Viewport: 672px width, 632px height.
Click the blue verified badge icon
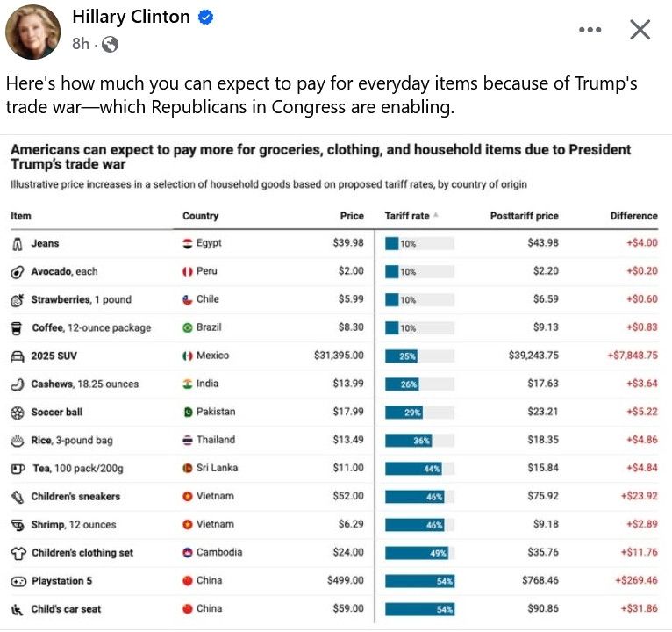point(205,18)
